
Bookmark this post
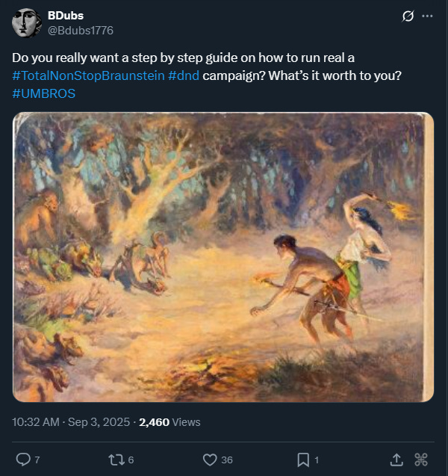click(303, 459)
